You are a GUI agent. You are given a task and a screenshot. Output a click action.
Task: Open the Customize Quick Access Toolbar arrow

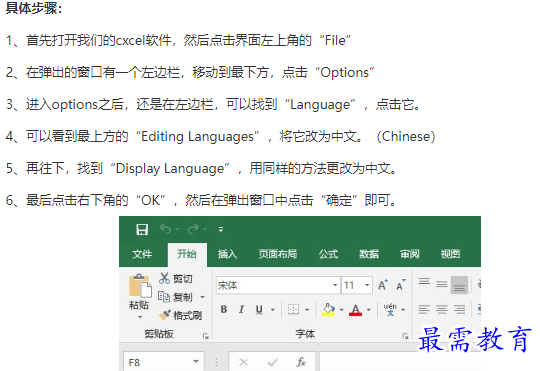click(221, 229)
